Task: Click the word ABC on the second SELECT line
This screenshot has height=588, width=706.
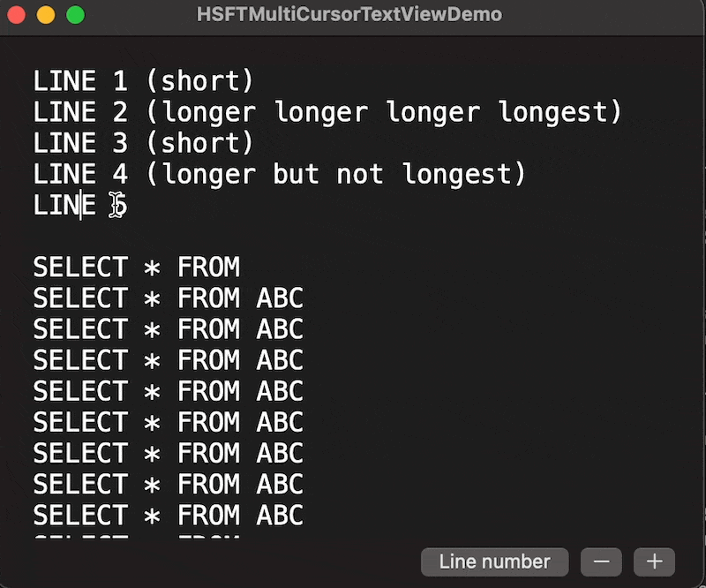Action: [x=280, y=298]
